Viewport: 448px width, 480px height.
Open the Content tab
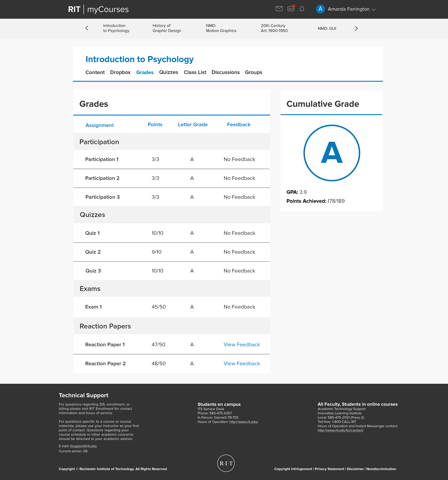tap(95, 72)
